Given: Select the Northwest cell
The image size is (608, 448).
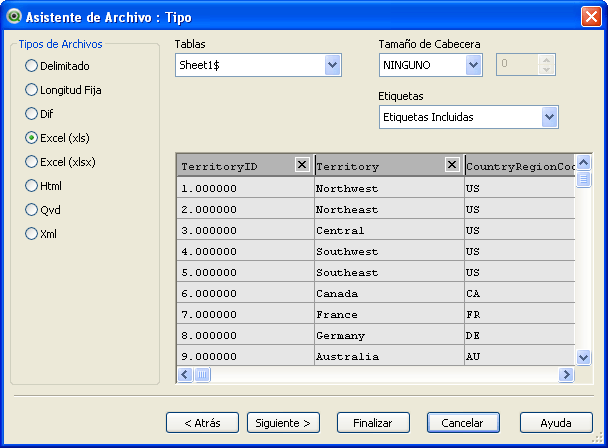Looking at the screenshot, I should (x=389, y=188).
